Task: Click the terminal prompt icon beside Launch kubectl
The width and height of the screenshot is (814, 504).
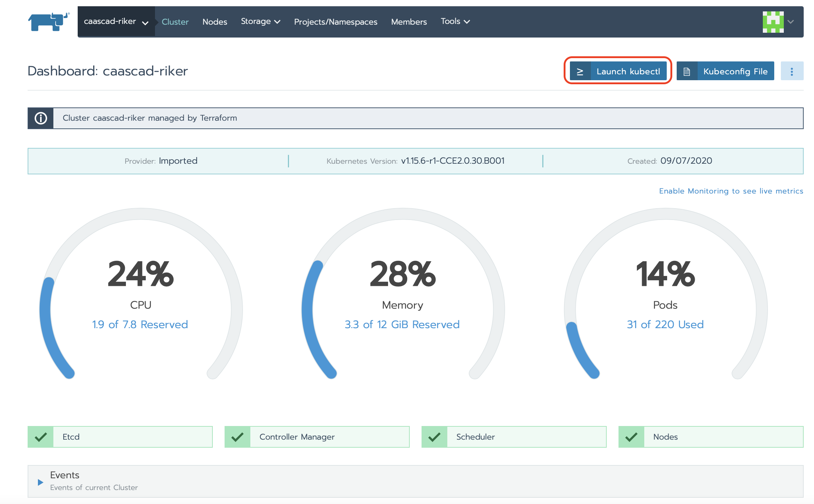Action: pos(580,71)
